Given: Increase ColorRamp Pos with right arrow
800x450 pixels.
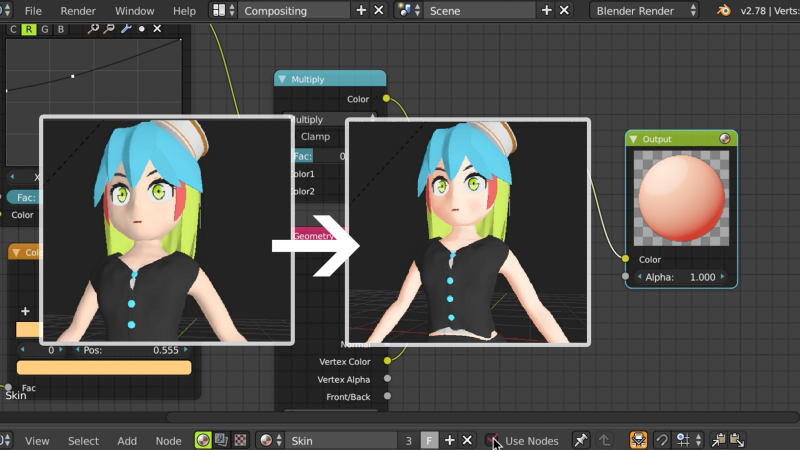Looking at the screenshot, I should tap(185, 350).
